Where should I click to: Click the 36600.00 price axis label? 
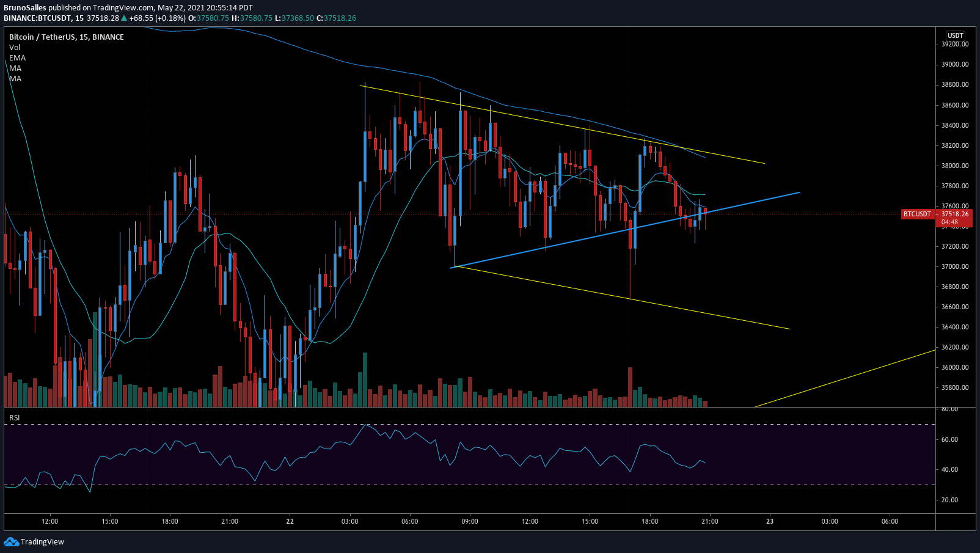coord(955,307)
